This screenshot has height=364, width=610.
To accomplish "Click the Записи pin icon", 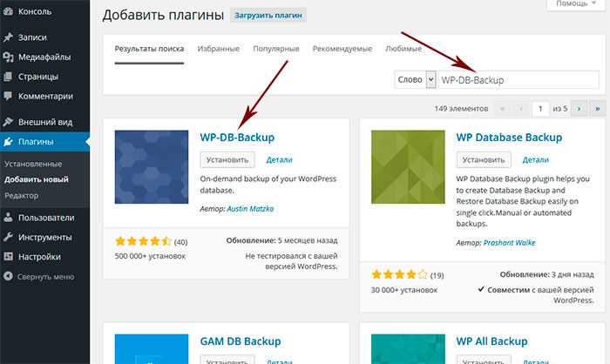I will (x=8, y=37).
